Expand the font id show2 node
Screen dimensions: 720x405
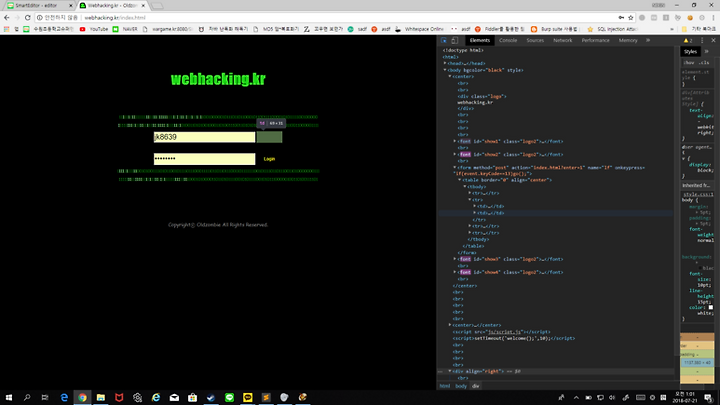(455, 154)
